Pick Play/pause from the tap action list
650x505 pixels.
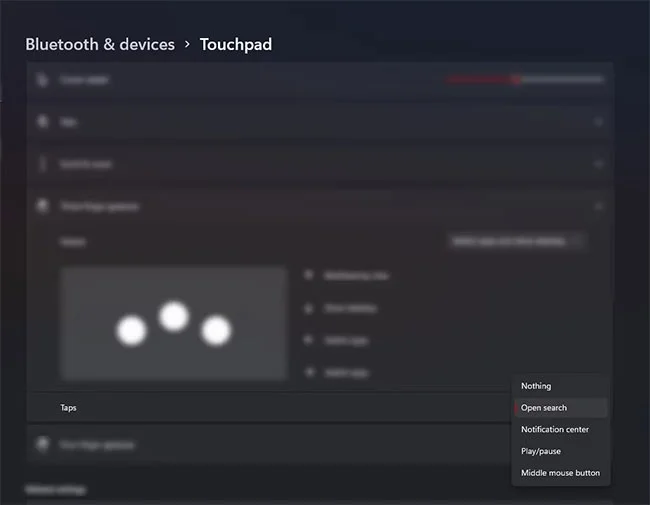541,451
